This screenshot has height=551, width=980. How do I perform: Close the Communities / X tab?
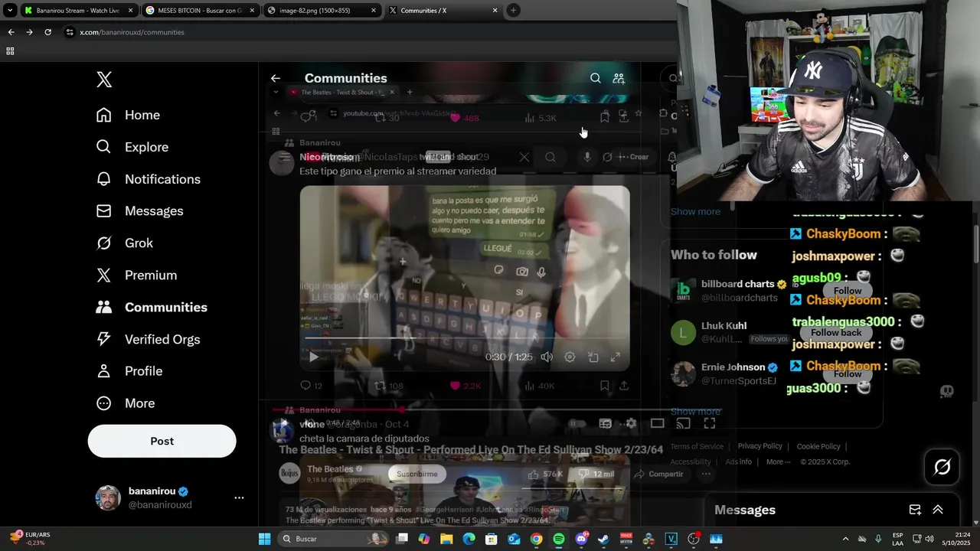pyautogui.click(x=495, y=11)
